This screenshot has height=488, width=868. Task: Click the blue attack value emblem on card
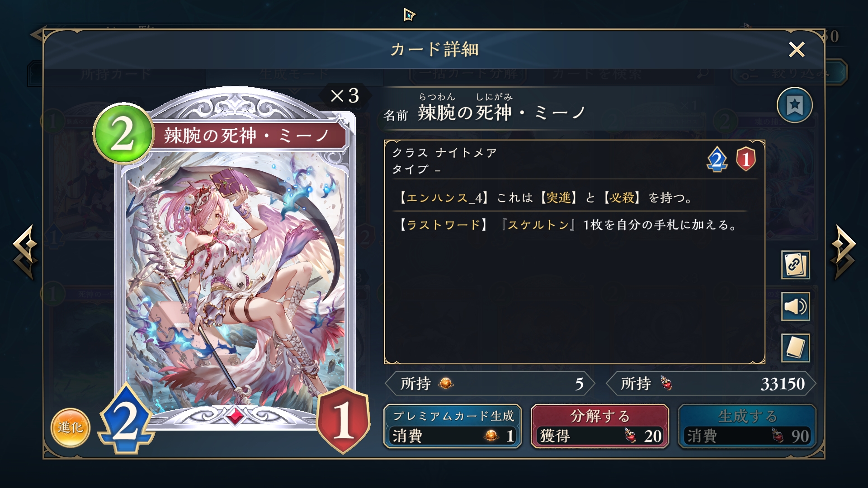(126, 420)
